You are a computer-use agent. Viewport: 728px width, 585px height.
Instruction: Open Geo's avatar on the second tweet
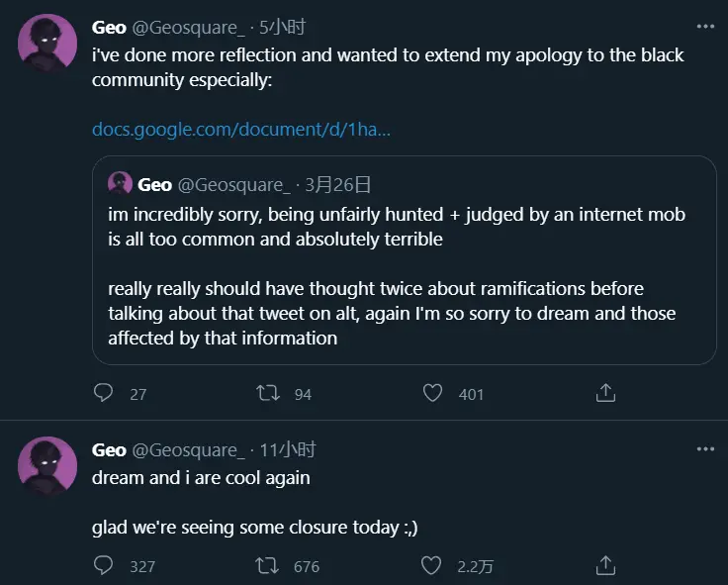(47, 466)
